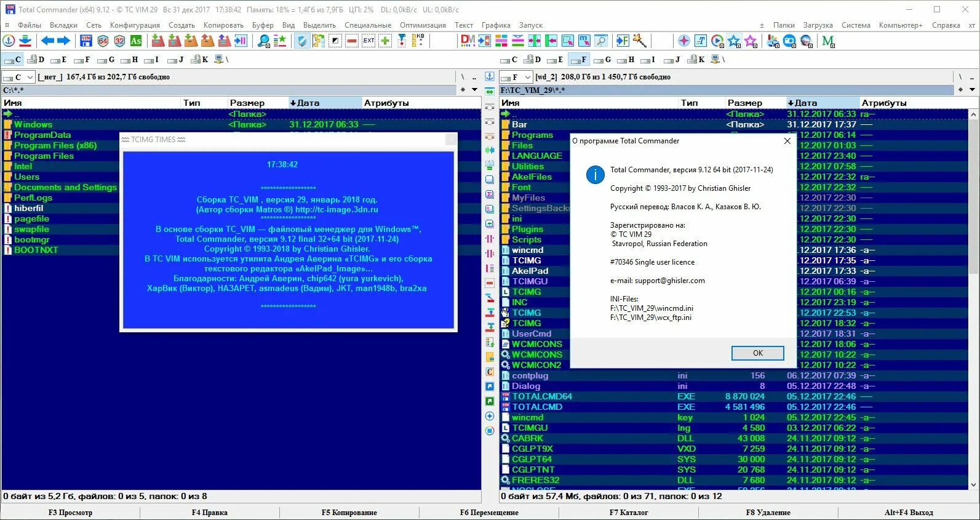Click the green As toolbar icon
This screenshot has height=520, width=980.
(136, 41)
